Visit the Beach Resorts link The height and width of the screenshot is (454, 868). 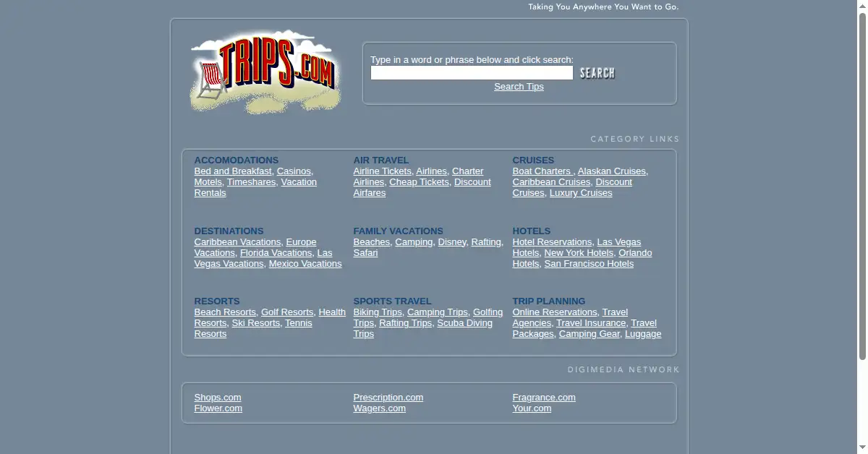click(225, 312)
